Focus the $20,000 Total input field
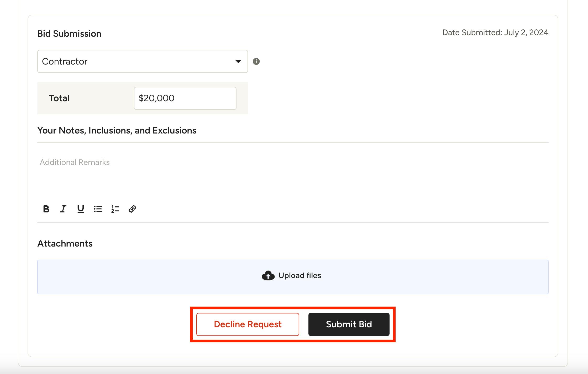The width and height of the screenshot is (588, 374). (x=185, y=98)
